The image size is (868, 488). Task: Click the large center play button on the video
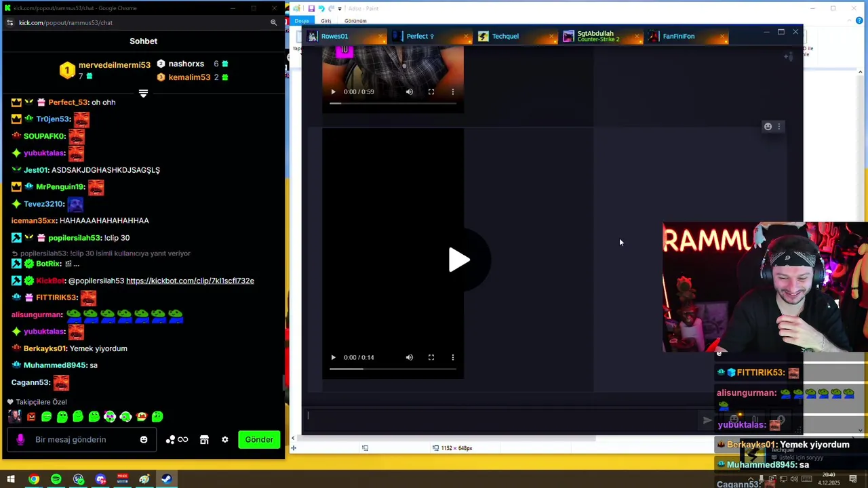point(459,260)
